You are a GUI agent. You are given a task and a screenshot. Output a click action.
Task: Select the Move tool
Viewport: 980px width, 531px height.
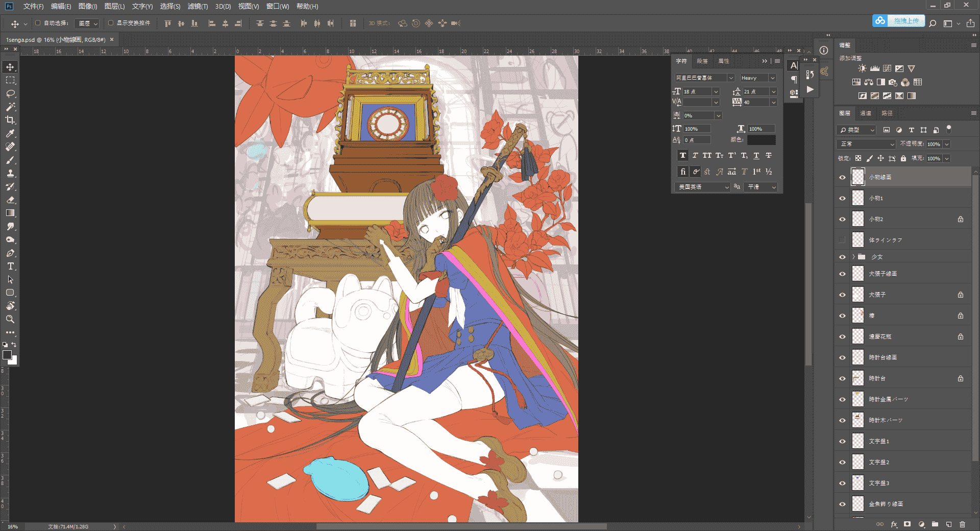point(10,67)
